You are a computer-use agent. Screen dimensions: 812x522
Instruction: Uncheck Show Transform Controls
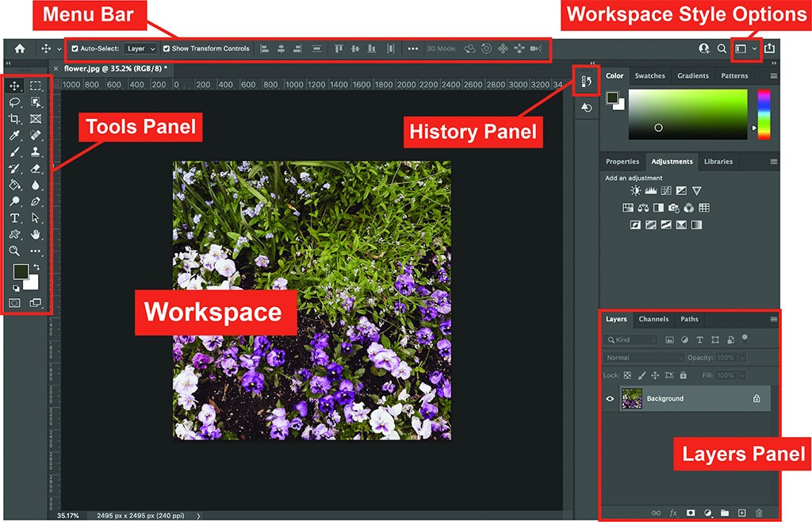coord(167,48)
